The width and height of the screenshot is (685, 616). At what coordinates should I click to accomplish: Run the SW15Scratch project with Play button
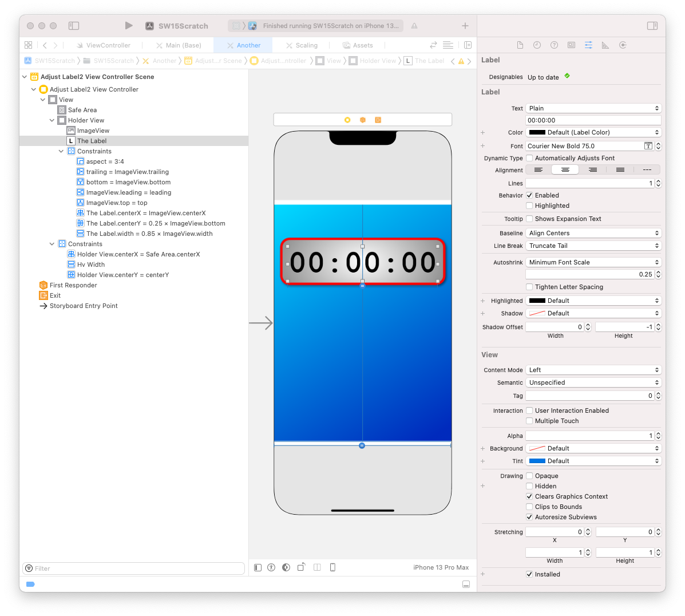point(128,26)
